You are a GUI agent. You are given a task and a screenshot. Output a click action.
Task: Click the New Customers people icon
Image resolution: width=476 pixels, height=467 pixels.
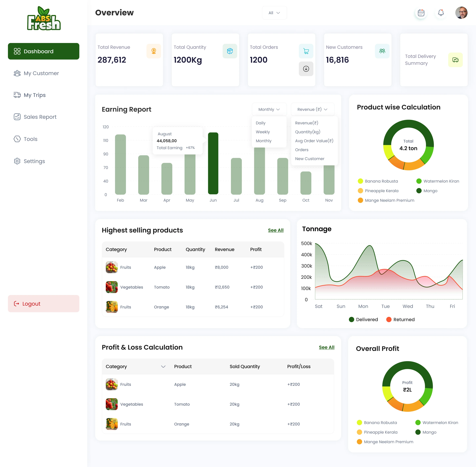tap(382, 51)
